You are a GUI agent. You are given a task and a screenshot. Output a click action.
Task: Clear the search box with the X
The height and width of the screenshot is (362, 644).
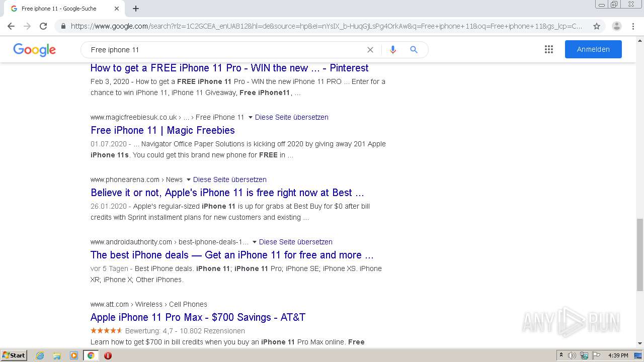click(370, 50)
